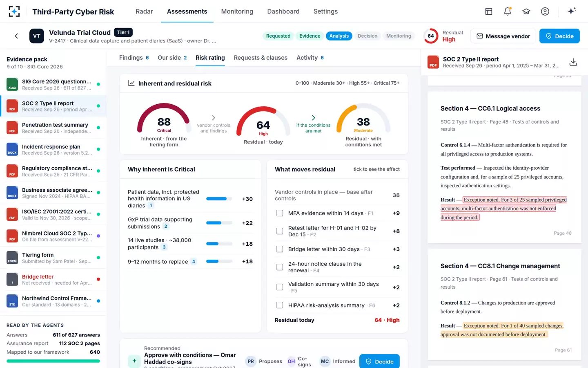Tick HIPAA risk-analysis summary checkbox
The width and height of the screenshot is (588, 368).
(280, 305)
